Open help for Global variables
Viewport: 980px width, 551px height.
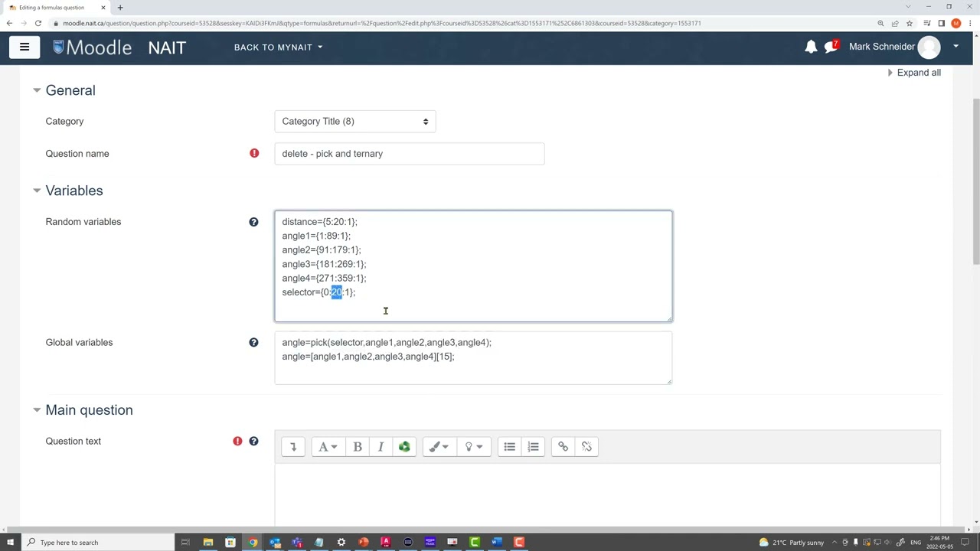coord(253,342)
